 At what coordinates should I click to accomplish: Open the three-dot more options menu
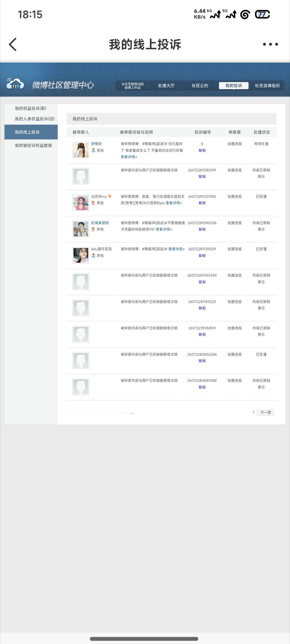270,44
